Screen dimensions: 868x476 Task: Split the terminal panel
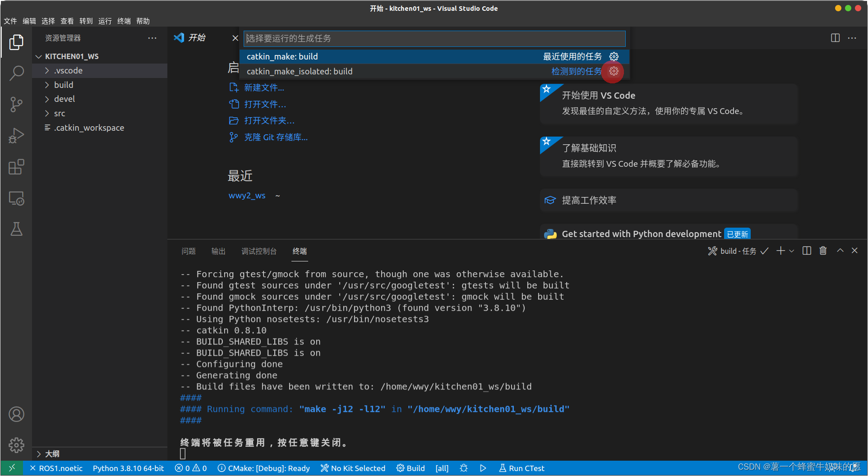(x=807, y=251)
